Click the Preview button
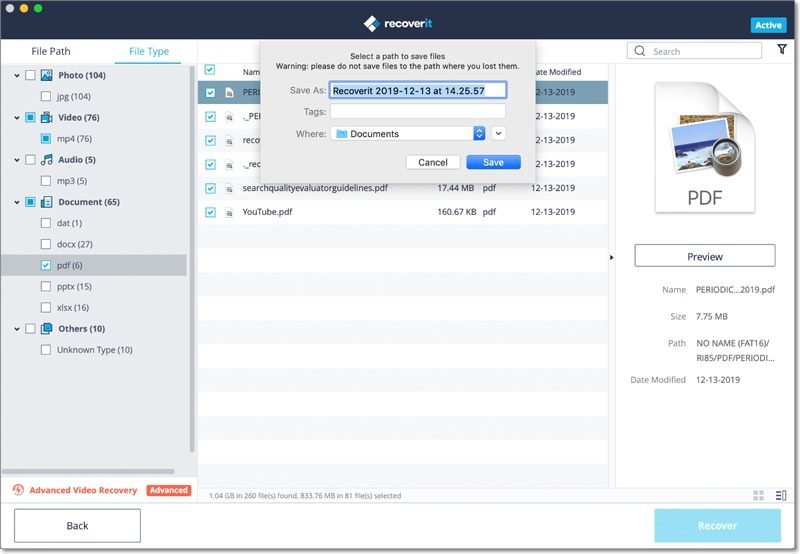The image size is (800, 554). pyautogui.click(x=705, y=256)
